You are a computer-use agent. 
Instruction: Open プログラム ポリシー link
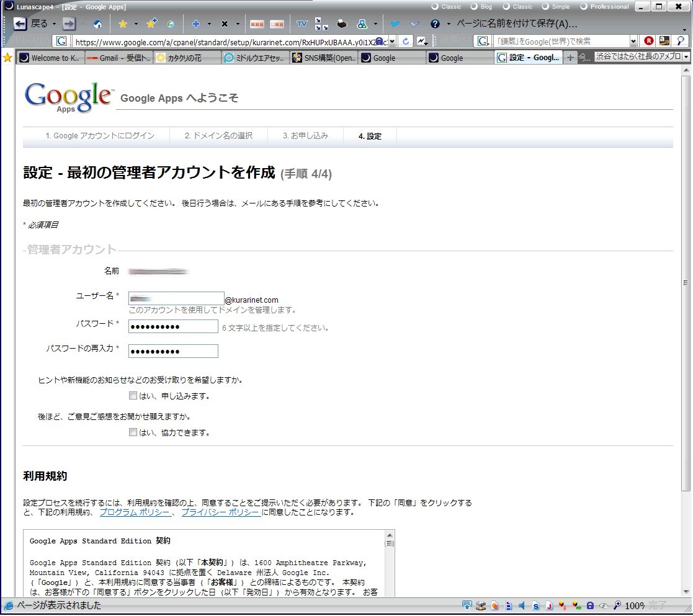(x=135, y=512)
